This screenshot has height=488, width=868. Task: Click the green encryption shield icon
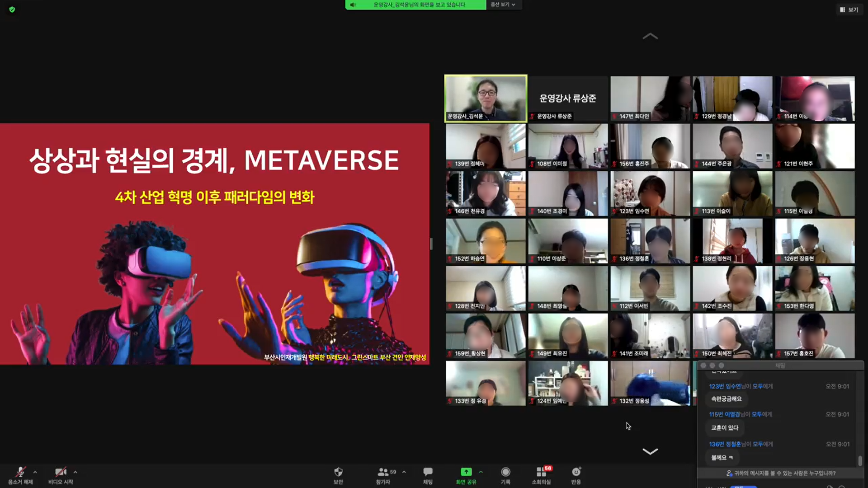(12, 9)
